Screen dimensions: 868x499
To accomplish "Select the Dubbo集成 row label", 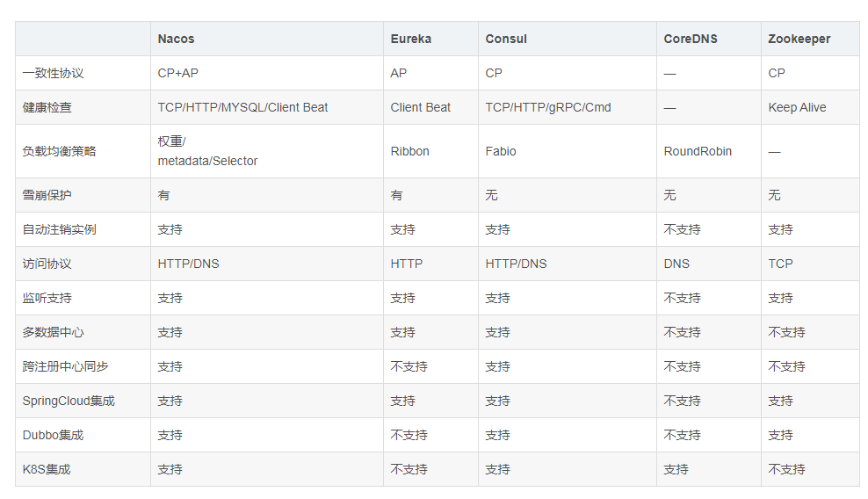I will click(x=54, y=435).
